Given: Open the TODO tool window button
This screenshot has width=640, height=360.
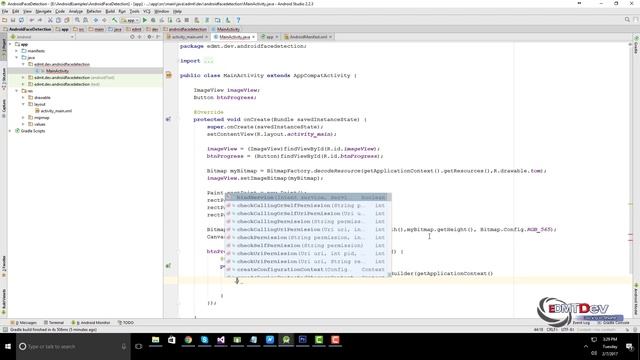Looking at the screenshot, I should coord(126,323).
